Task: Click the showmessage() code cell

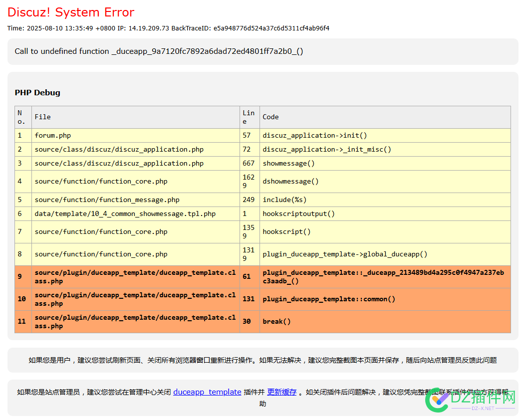Action: click(385, 164)
